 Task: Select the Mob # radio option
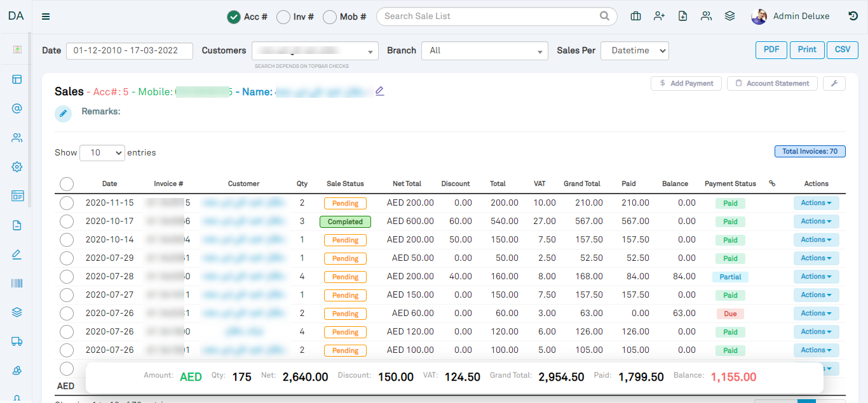tap(330, 17)
